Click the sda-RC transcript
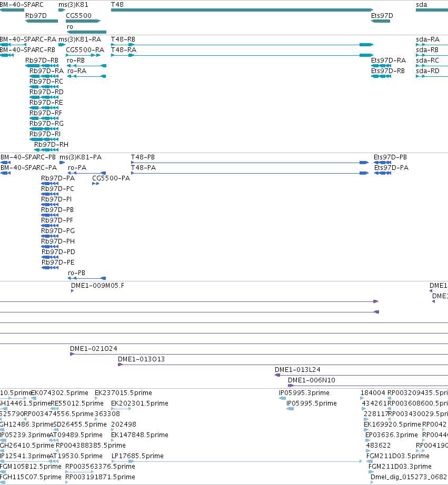This screenshot has width=448, height=485. coord(427,60)
